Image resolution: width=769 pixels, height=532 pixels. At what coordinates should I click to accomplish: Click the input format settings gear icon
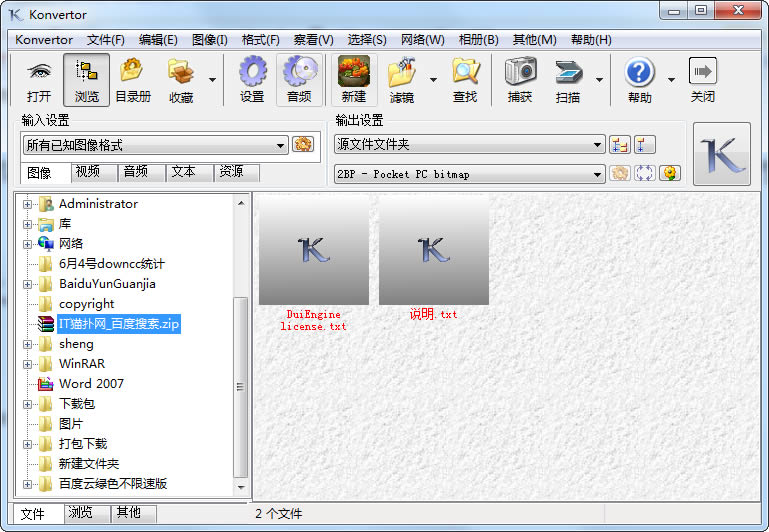[x=303, y=144]
